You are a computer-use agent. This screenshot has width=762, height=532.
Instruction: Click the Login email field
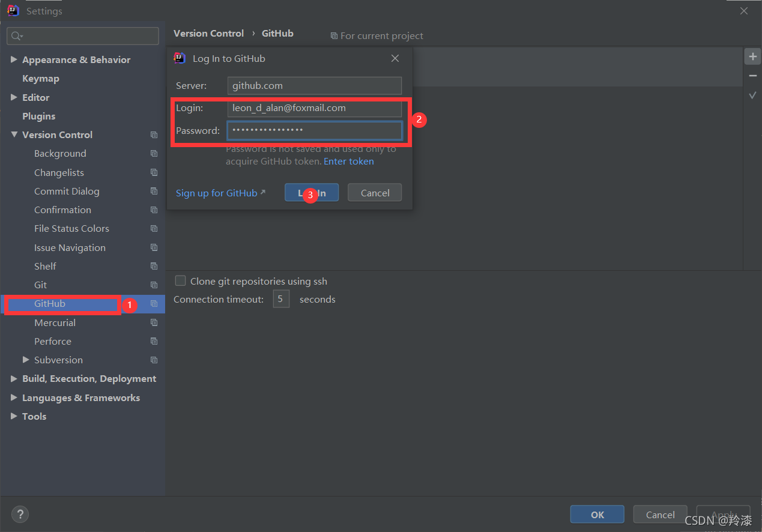(314, 108)
